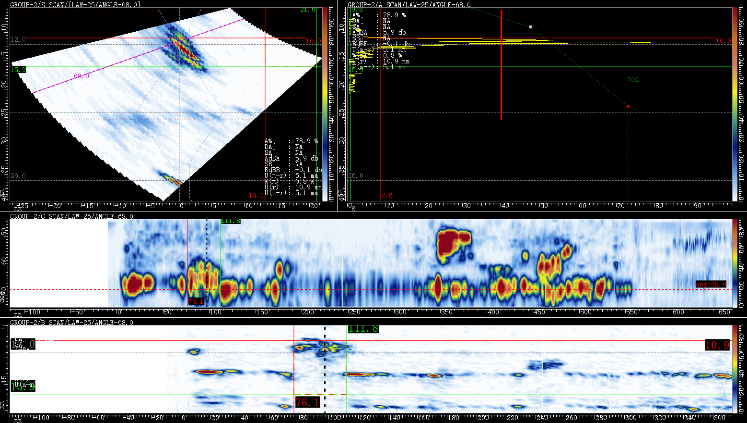Click the green 21.0 cursor label in S-scan
This screenshot has height=423, width=747.
click(308, 10)
